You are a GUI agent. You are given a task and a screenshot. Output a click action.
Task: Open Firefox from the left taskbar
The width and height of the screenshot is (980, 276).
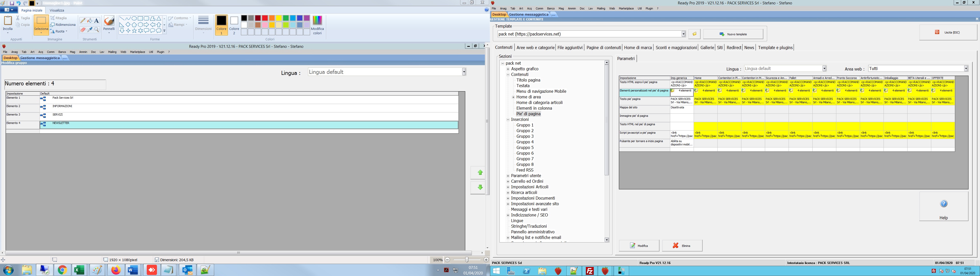click(x=116, y=270)
